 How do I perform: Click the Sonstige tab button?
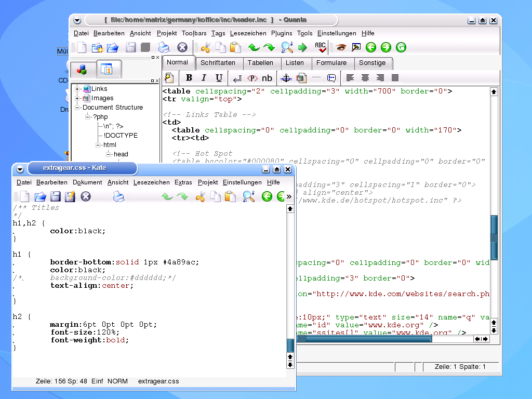[x=372, y=63]
